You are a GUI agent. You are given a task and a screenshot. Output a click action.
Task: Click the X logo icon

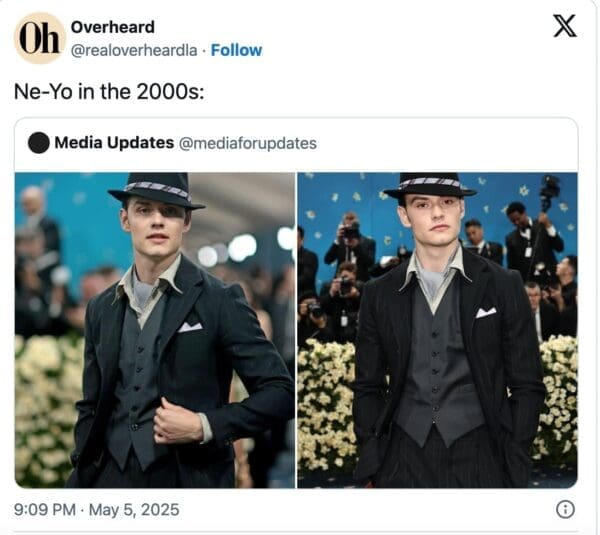tap(565, 27)
